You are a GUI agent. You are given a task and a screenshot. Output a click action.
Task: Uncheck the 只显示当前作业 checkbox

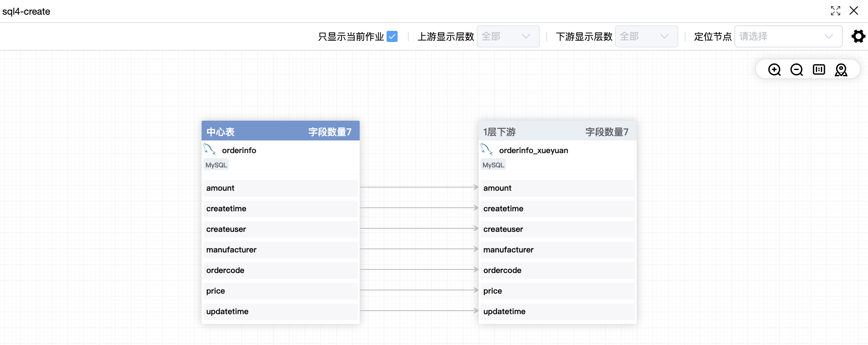[x=392, y=36]
